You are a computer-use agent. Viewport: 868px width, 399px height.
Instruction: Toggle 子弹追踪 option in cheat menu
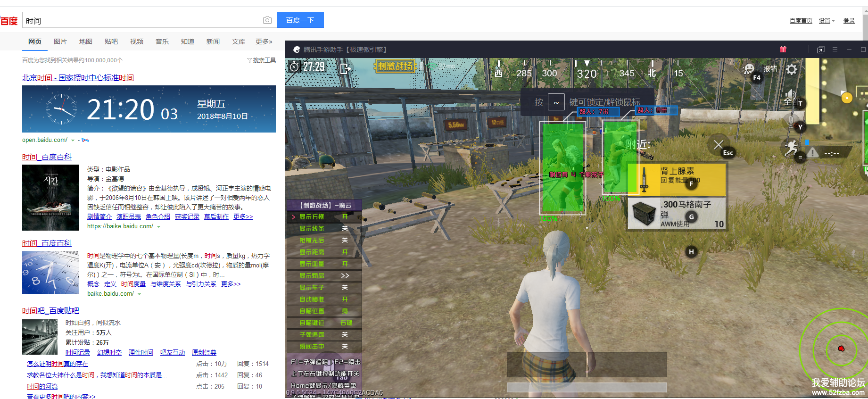[x=324, y=335]
